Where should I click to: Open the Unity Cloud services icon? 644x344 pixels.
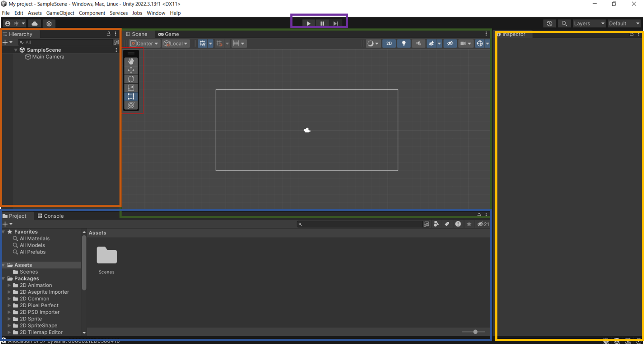35,24
